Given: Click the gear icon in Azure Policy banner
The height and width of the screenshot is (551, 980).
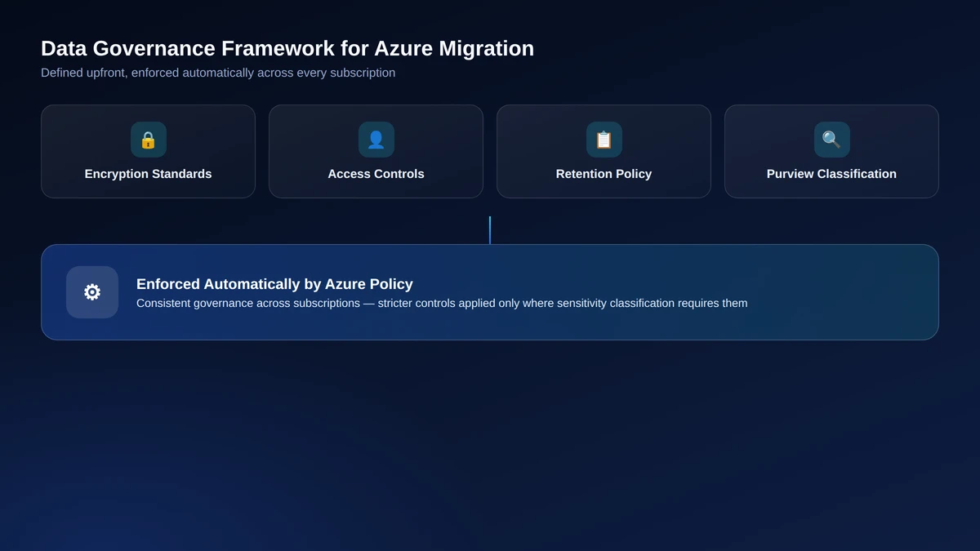Looking at the screenshot, I should (x=92, y=292).
